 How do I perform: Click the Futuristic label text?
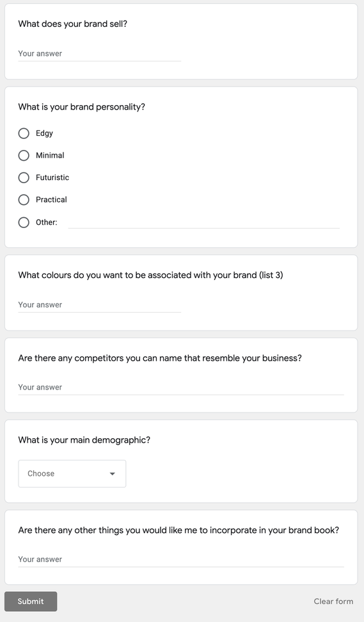point(52,177)
